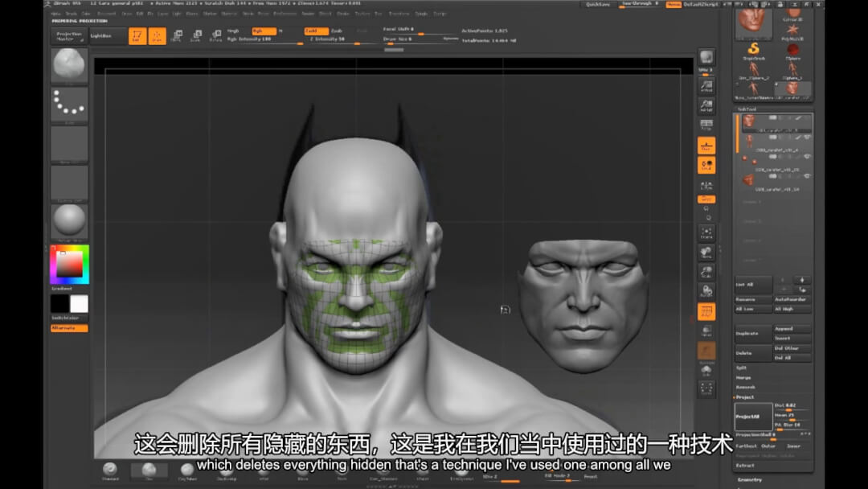Expand the Extract section
The height and width of the screenshot is (489, 868).
[x=745, y=466]
